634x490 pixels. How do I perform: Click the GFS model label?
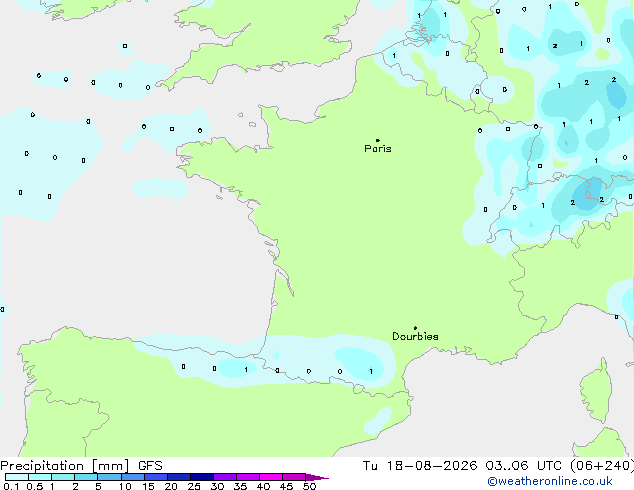click(150, 466)
